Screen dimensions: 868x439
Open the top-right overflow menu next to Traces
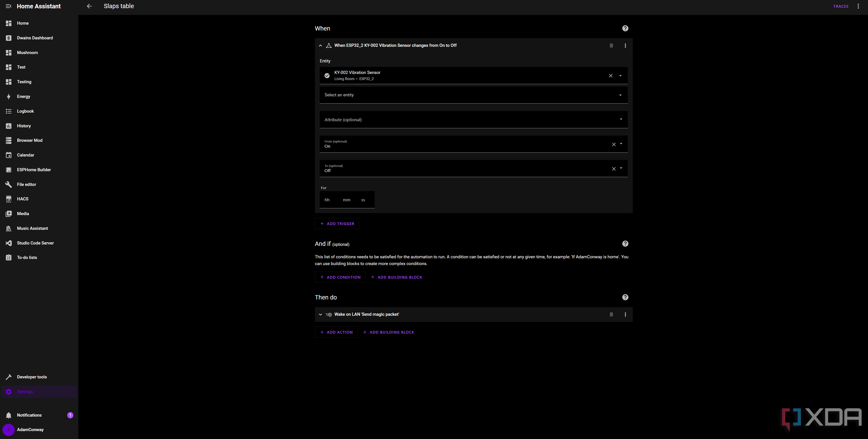click(858, 6)
